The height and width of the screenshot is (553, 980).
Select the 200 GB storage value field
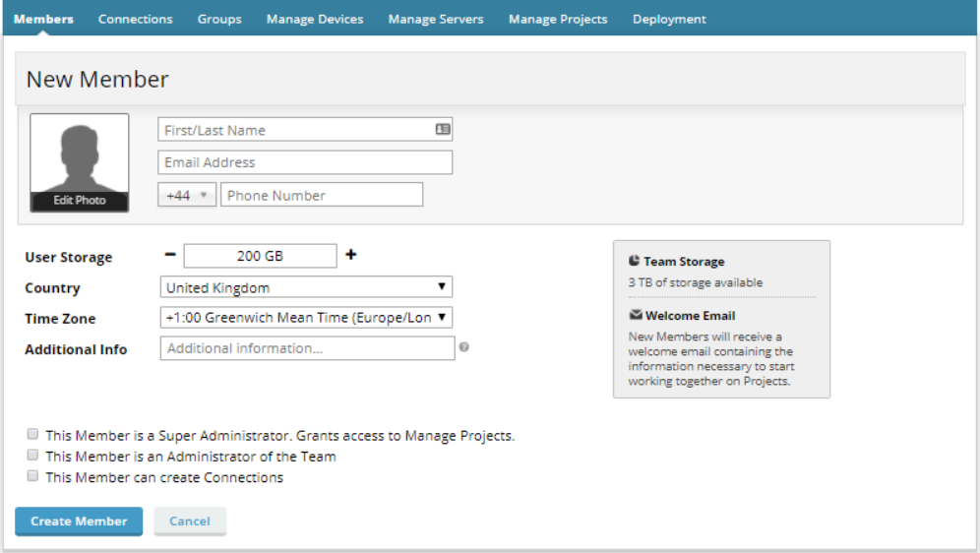point(260,256)
